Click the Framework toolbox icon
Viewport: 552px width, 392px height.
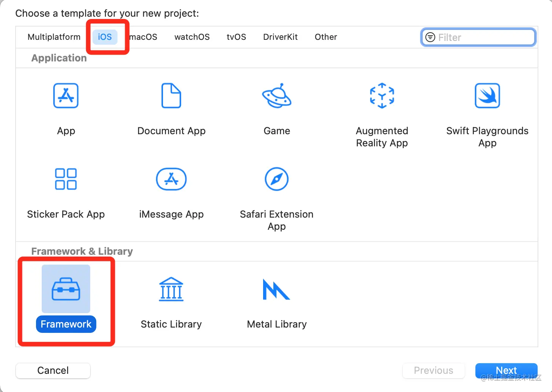pos(66,289)
